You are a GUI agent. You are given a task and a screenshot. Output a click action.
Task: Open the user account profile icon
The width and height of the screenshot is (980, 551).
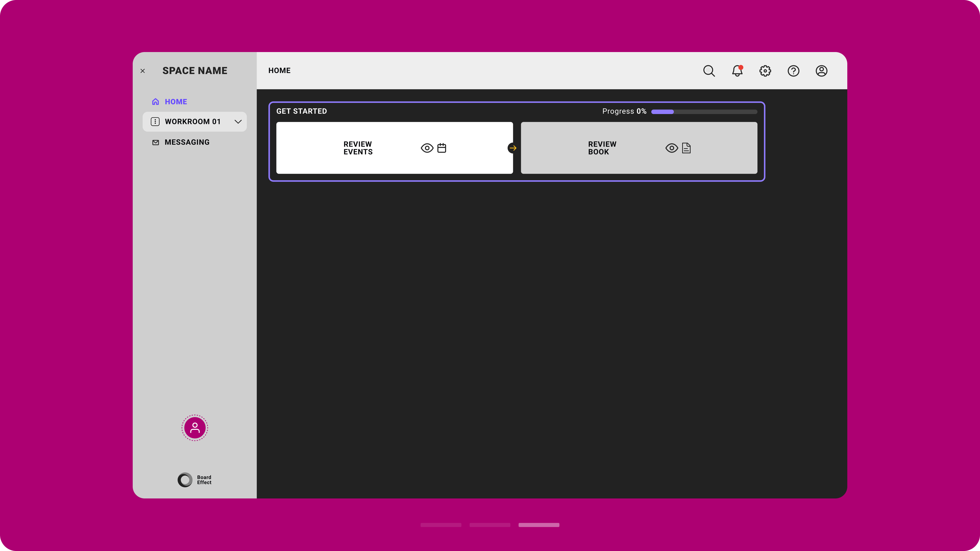[x=821, y=71]
